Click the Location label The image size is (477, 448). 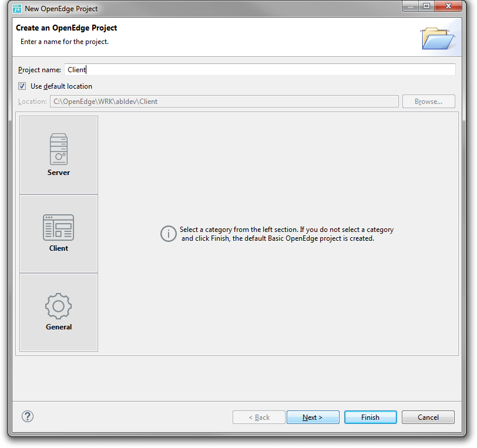(x=32, y=102)
